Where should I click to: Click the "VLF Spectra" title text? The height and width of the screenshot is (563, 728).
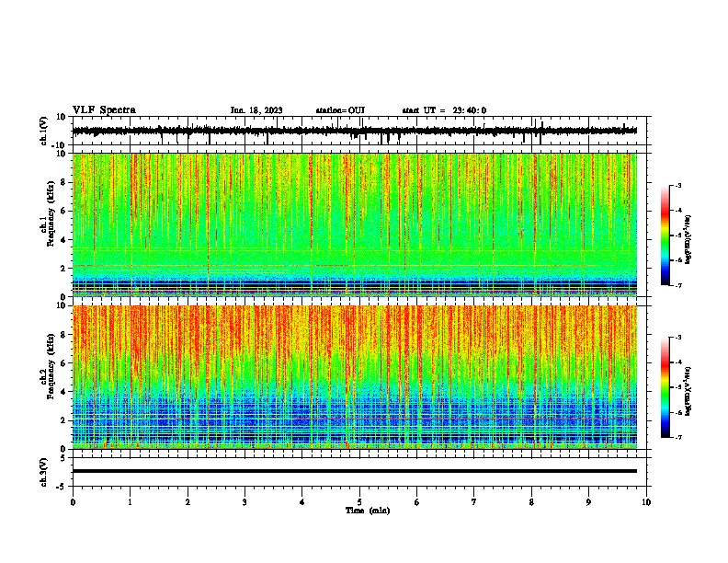coord(104,110)
